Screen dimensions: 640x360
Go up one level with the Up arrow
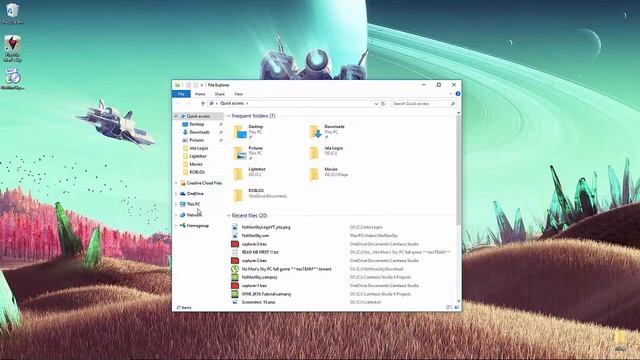tap(203, 104)
